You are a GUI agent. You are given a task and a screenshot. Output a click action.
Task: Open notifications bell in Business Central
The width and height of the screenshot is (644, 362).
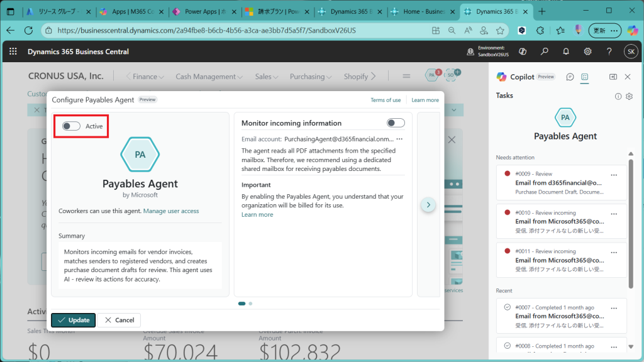(566, 52)
